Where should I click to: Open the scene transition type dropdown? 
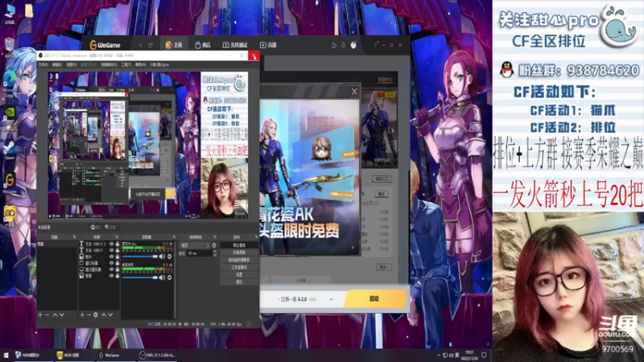(195, 245)
